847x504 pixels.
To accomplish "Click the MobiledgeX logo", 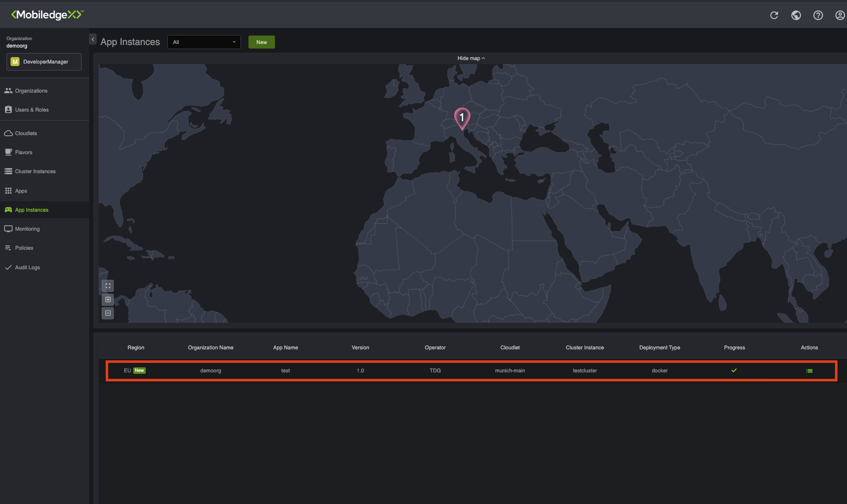I will tap(47, 15).
